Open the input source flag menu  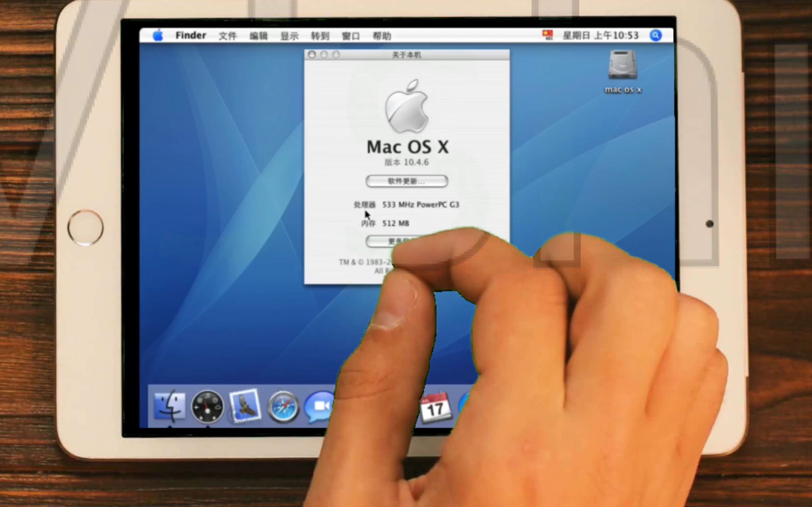(x=548, y=35)
